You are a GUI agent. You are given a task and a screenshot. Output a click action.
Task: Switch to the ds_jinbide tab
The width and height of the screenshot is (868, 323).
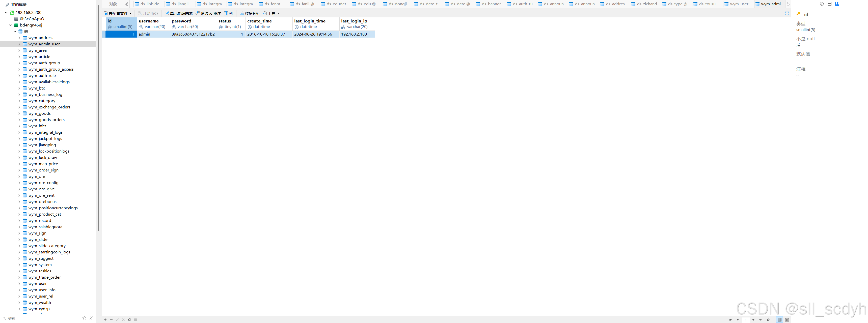click(149, 4)
